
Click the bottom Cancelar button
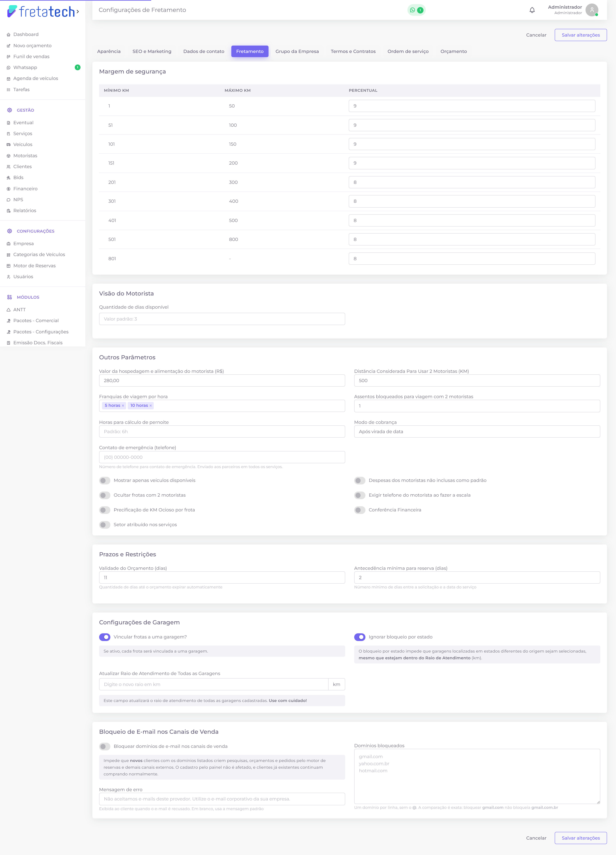pyautogui.click(x=536, y=838)
